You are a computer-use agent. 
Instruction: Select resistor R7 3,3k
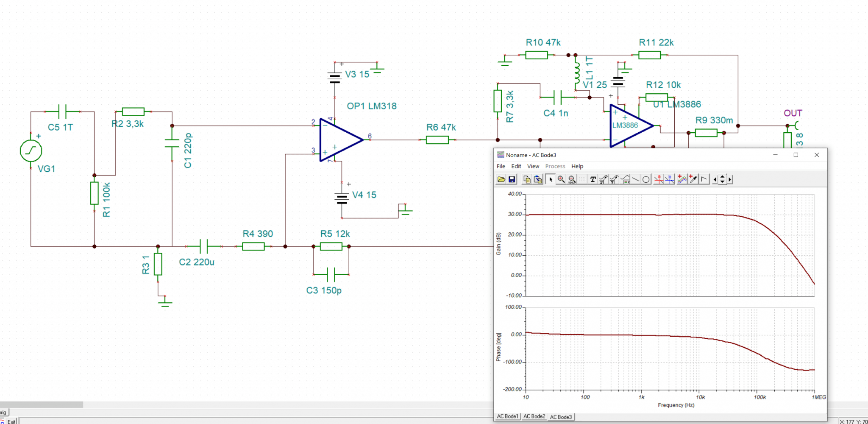pyautogui.click(x=498, y=101)
